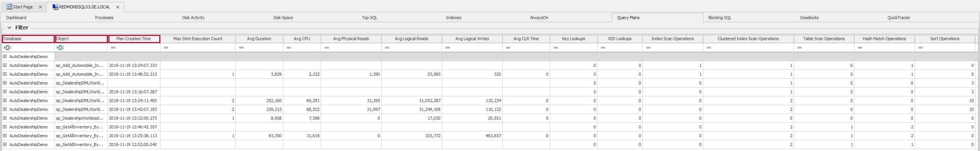
Task: Open the QuickTraces tab
Action: (898, 18)
